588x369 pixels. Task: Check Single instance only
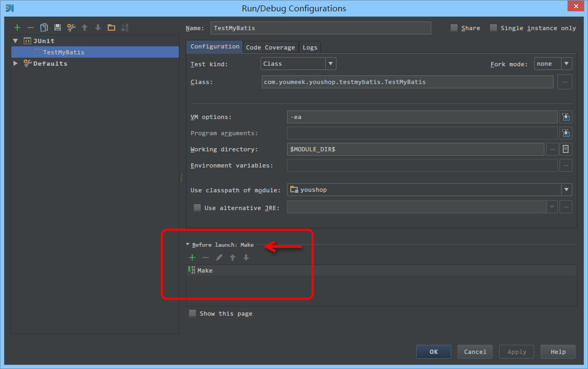pyautogui.click(x=493, y=27)
